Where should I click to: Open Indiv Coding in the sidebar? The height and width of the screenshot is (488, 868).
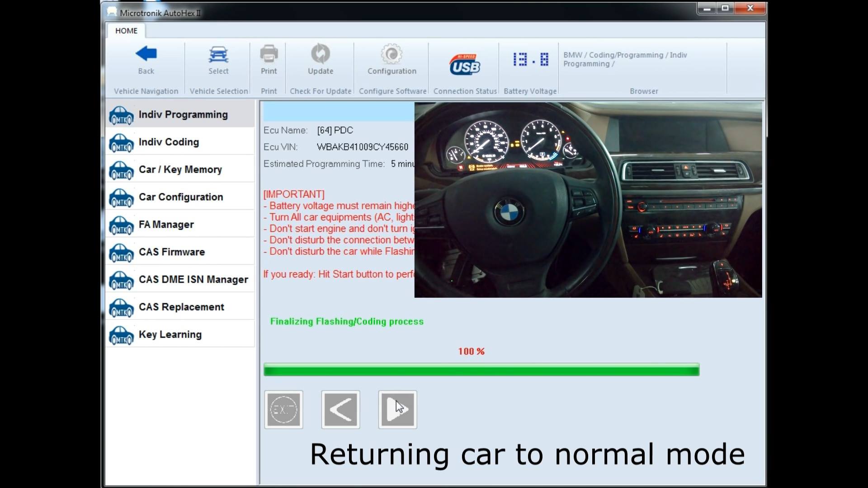[x=180, y=142]
